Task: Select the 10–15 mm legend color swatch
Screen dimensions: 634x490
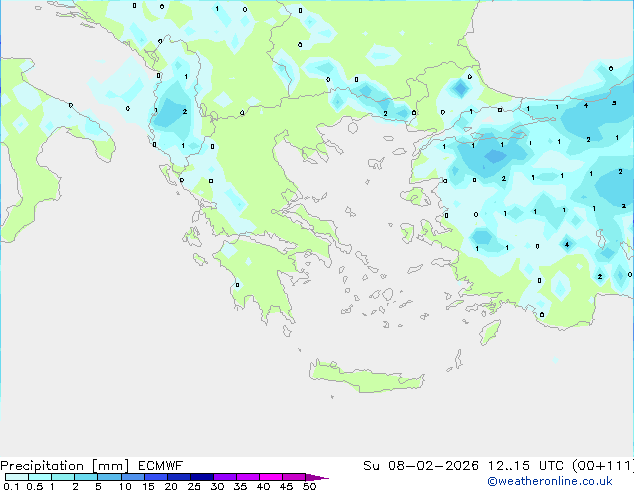Action: coord(132,477)
